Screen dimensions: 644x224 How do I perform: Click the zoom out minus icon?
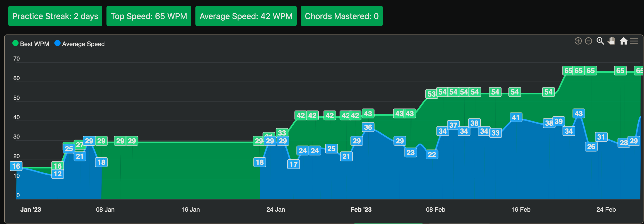tap(589, 41)
